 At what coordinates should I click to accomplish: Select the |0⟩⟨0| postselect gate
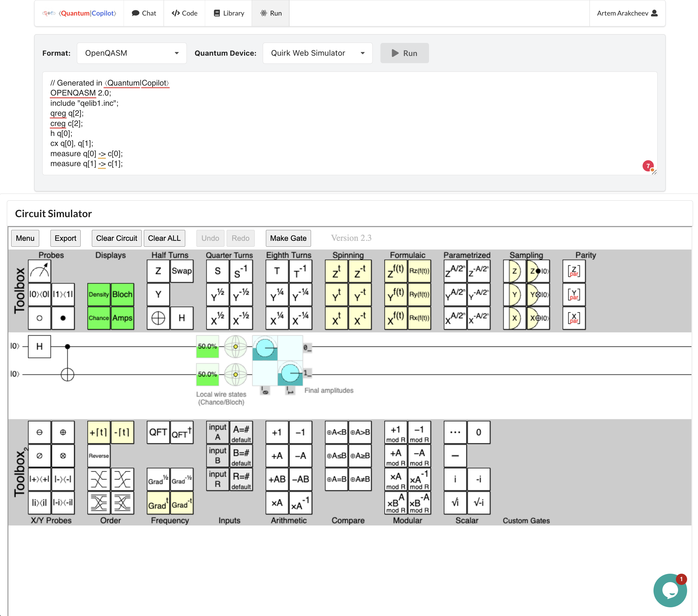coord(39,295)
